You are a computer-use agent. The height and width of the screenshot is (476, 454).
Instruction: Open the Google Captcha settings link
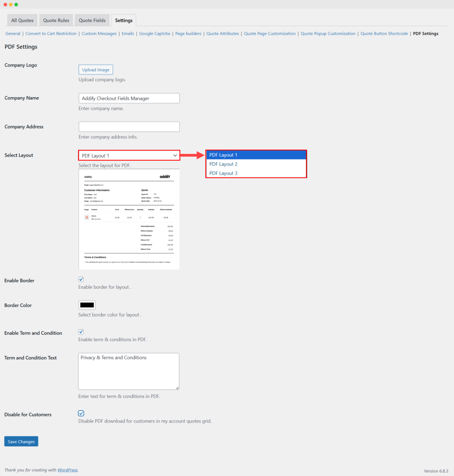coord(154,33)
